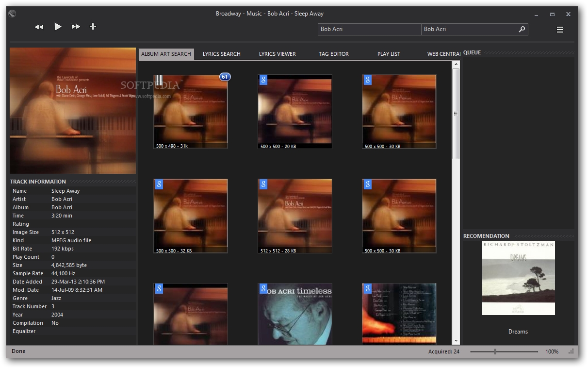Click the plus add icon
Screen dimensions: 588x368
[93, 27]
